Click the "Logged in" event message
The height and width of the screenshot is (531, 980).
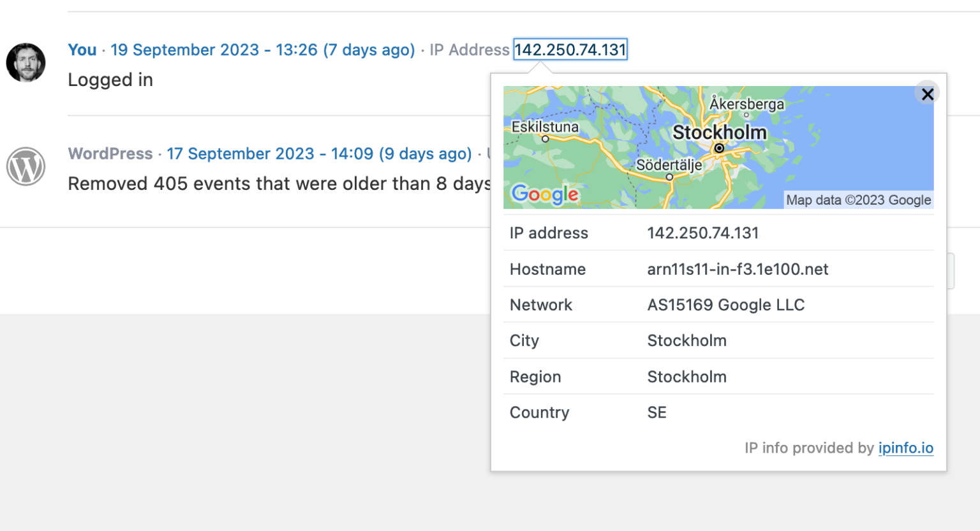point(110,80)
